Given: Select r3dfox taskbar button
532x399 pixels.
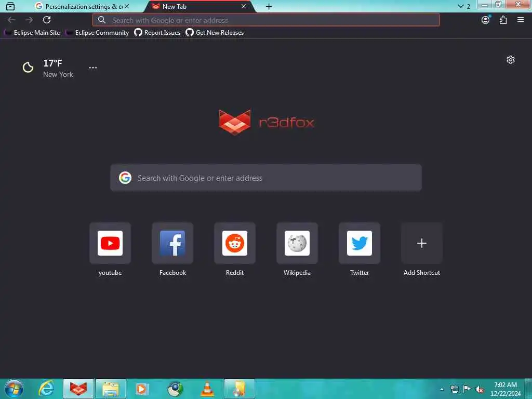Looking at the screenshot, I should point(78,389).
